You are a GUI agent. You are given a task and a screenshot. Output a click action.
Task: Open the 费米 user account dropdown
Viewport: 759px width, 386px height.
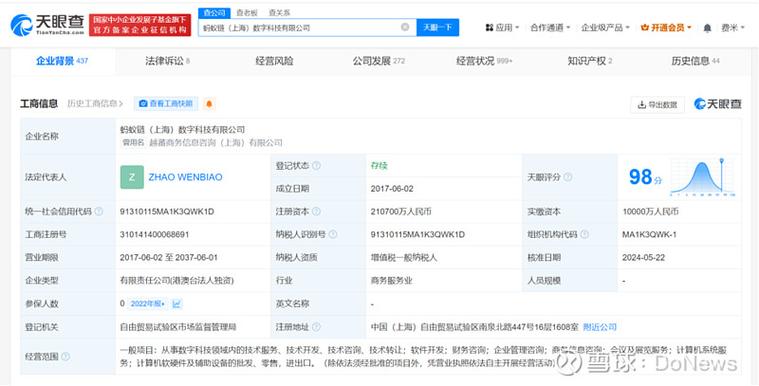pos(732,28)
